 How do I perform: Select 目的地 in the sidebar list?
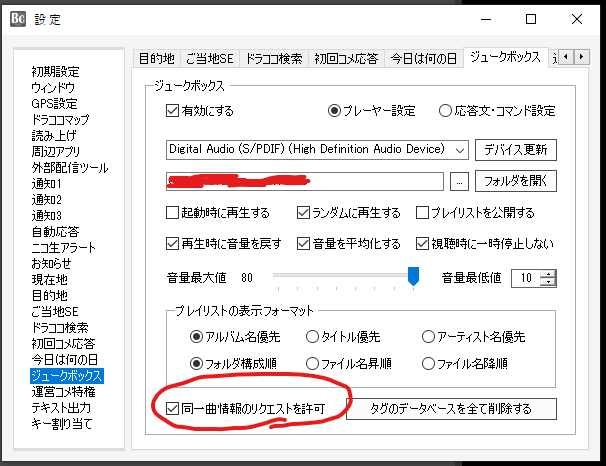pos(49,296)
